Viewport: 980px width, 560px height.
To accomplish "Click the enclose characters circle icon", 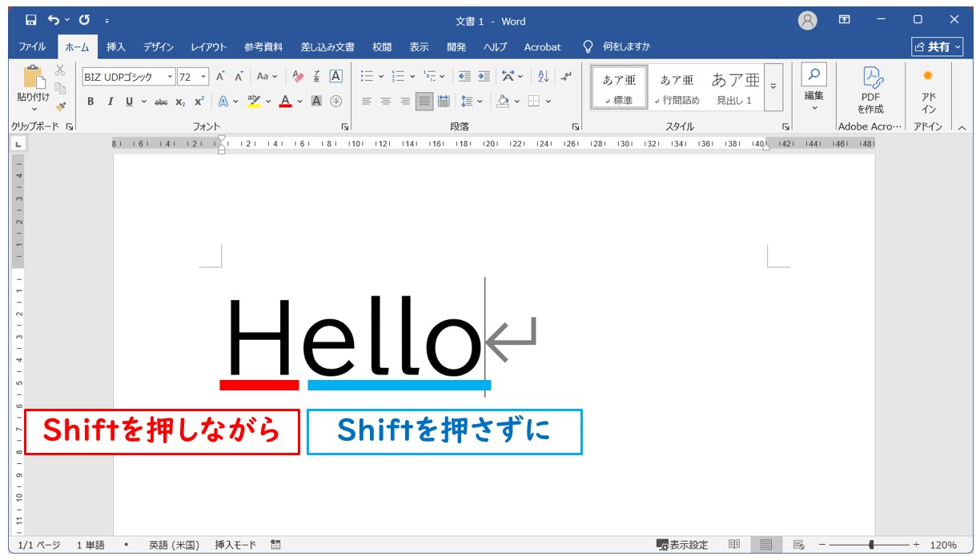I will click(335, 102).
